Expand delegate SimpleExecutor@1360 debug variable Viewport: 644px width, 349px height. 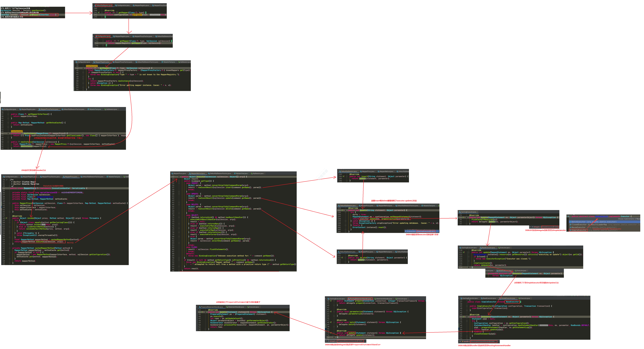(x=530, y=227)
